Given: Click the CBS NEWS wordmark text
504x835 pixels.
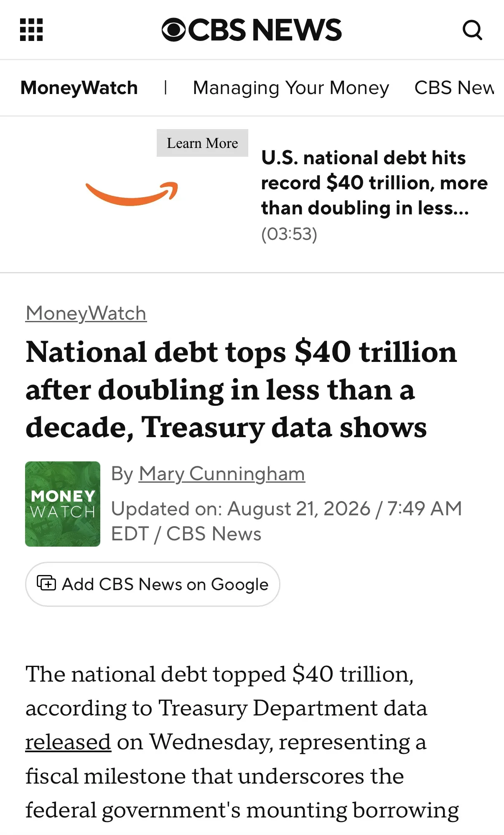Looking at the screenshot, I should click(x=265, y=30).
